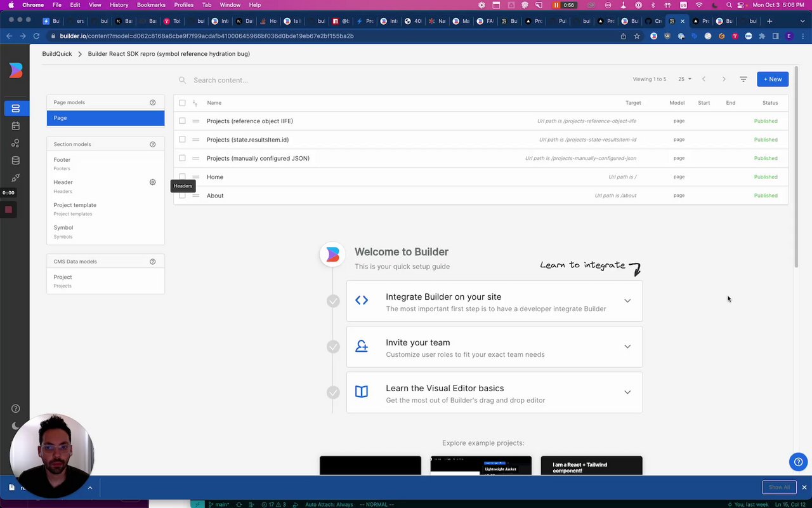Open macOS Spotlight search icon
Image resolution: width=812 pixels, height=508 pixels.
tap(728, 5)
